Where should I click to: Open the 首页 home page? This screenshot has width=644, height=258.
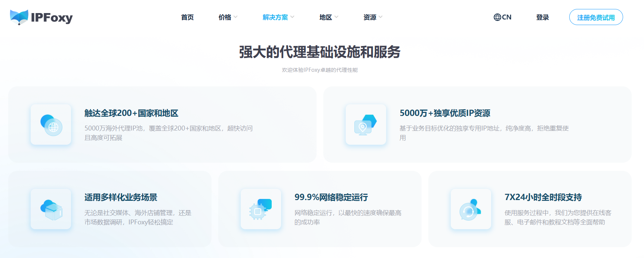click(x=187, y=17)
